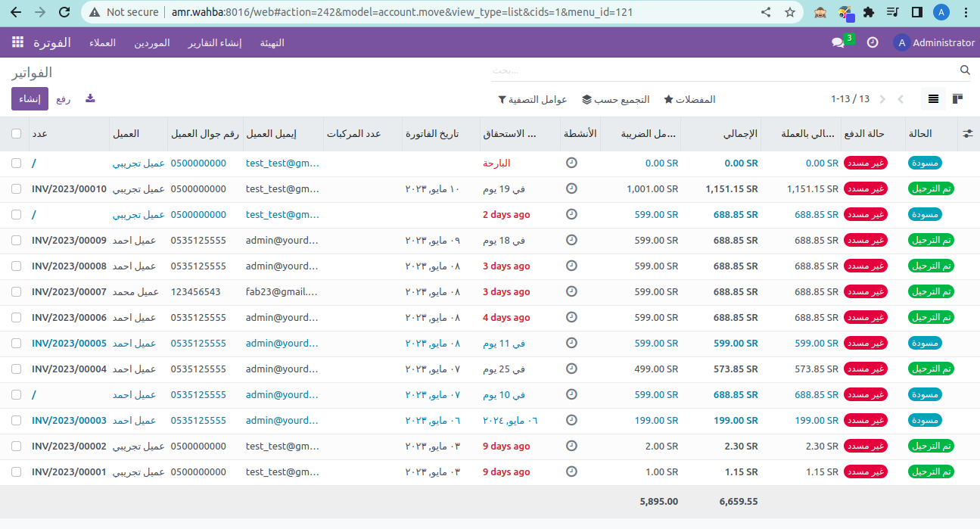This screenshot has width=980, height=529.
Task: Switch to kanban view icon
Action: (957, 99)
